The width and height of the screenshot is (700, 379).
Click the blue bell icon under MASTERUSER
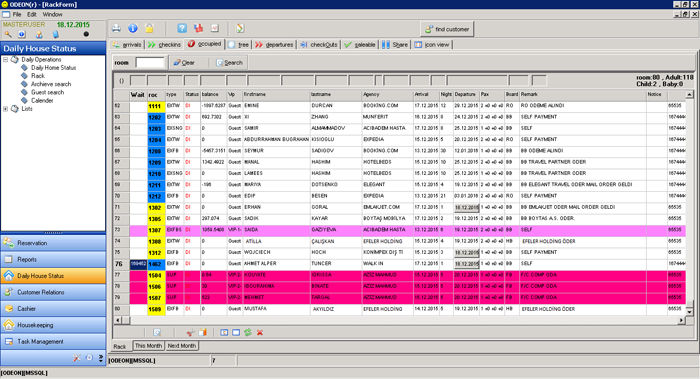[x=55, y=34]
